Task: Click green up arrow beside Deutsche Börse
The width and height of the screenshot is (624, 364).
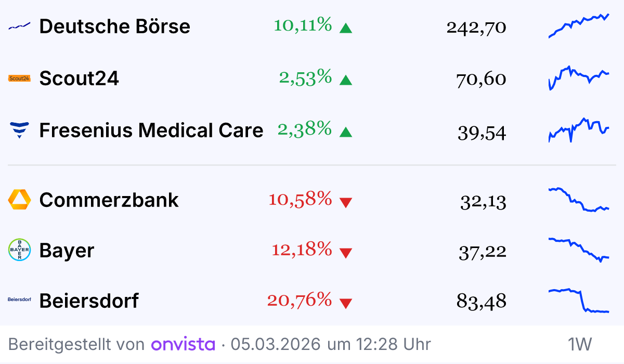Action: click(x=346, y=28)
